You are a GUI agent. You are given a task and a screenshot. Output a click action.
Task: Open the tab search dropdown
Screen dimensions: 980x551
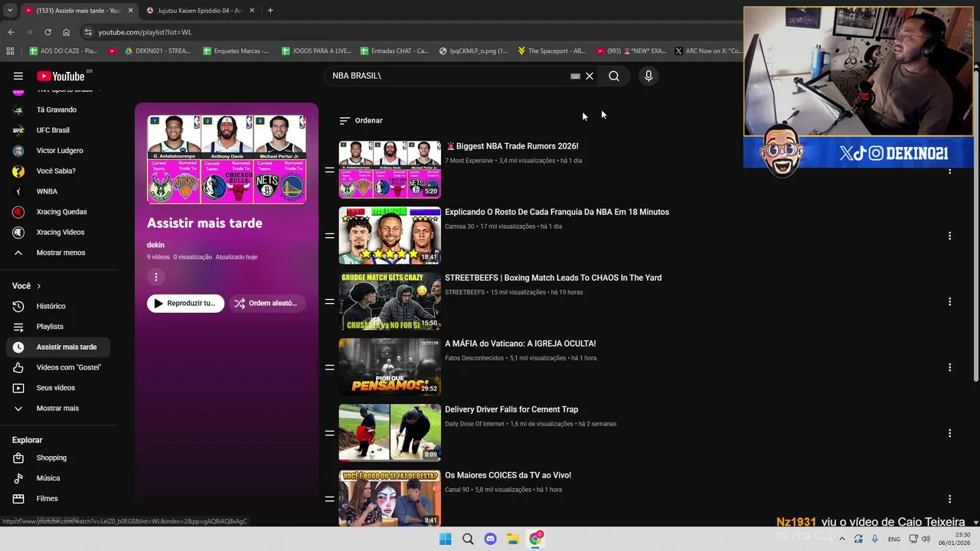tap(10, 11)
